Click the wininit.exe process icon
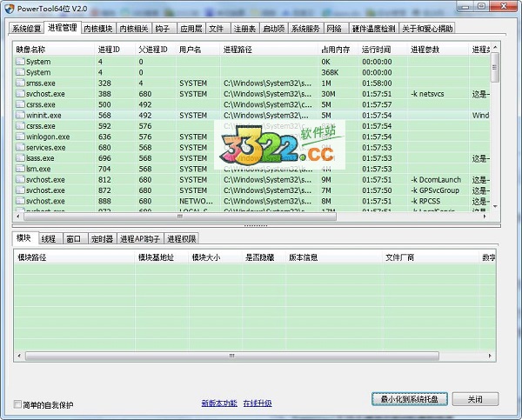Image resolution: width=522 pixels, height=420 pixels. [20, 115]
